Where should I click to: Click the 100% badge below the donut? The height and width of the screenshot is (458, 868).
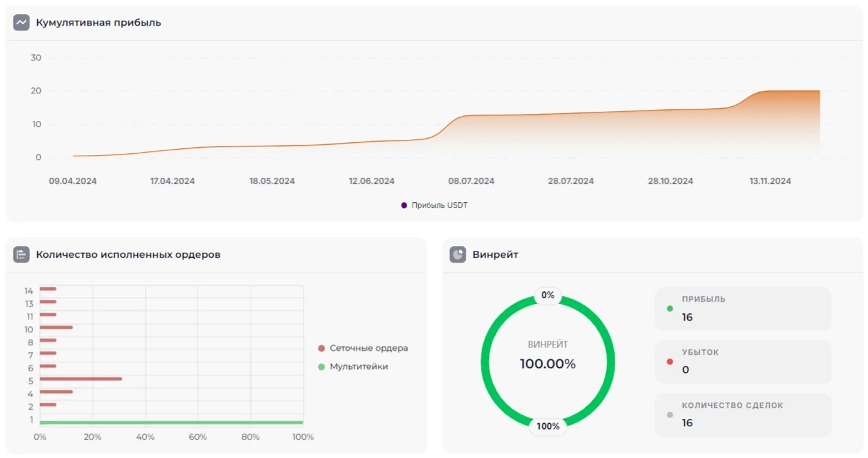(548, 426)
